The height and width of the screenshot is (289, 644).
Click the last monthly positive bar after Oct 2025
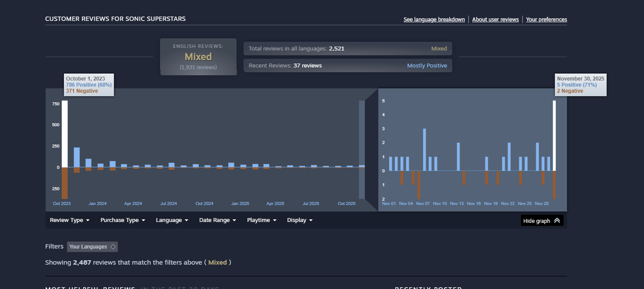(362, 166)
